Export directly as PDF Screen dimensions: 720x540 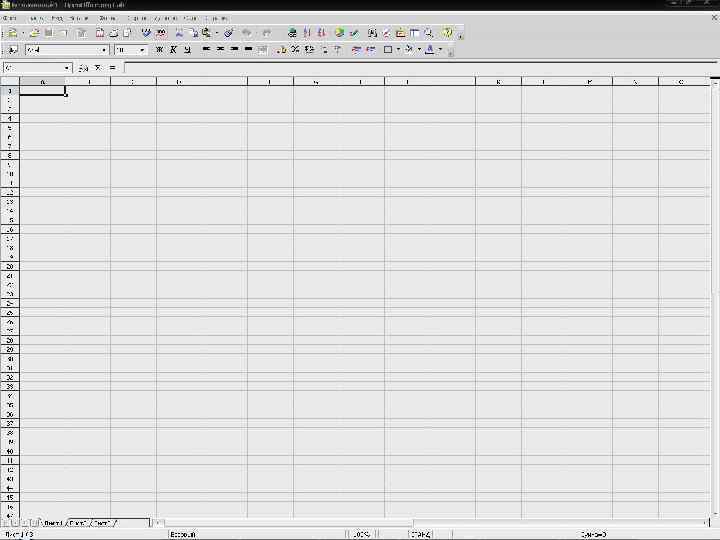(x=100, y=33)
